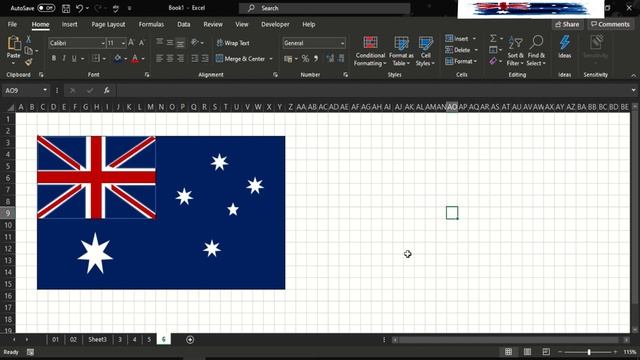Click the Paste clipboard icon
The image size is (640, 360).
click(14, 43)
